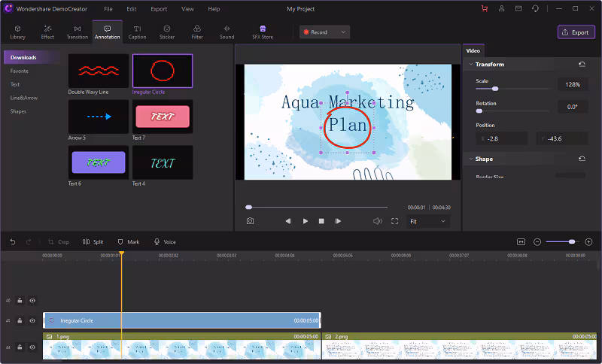Click the Mark button
602x364 pixels.
click(128, 241)
